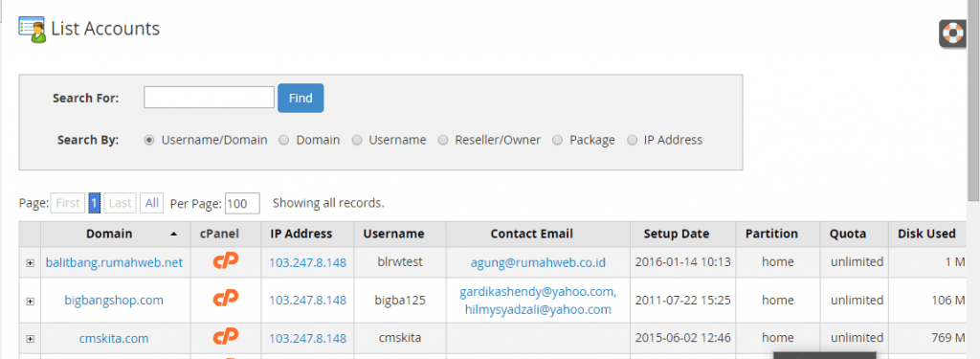Click the cPanel logo in the cmskita.com row

pos(226,337)
